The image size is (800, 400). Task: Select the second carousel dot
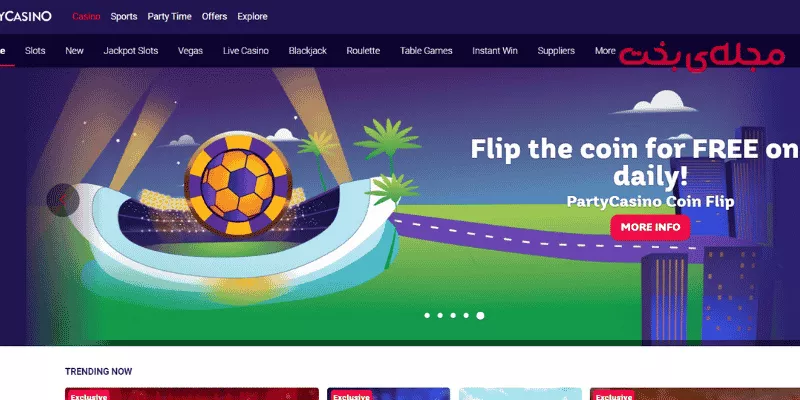click(440, 315)
